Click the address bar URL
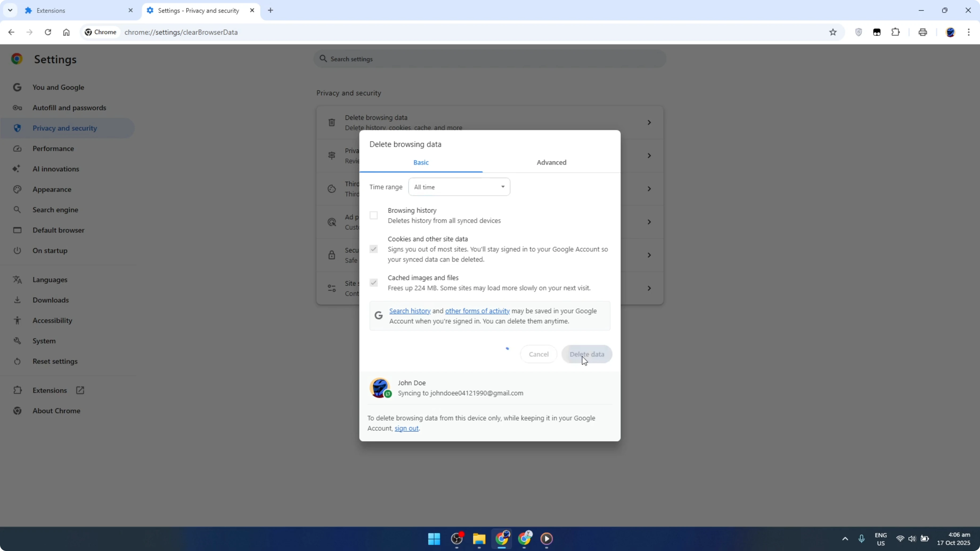Image resolution: width=980 pixels, height=551 pixels. coord(181,32)
